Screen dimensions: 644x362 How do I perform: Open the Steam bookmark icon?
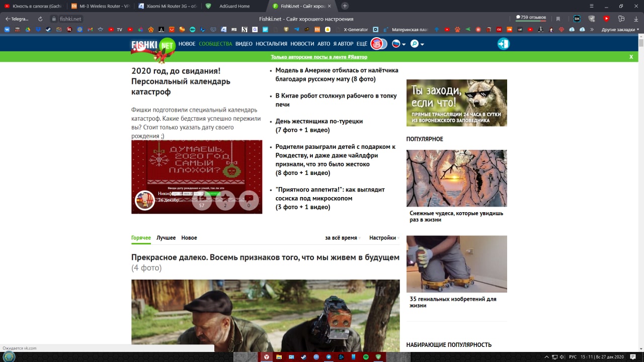click(x=48, y=30)
